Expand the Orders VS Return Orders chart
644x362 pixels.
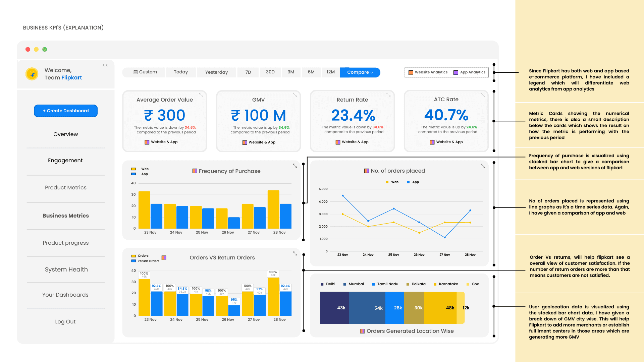click(x=295, y=253)
